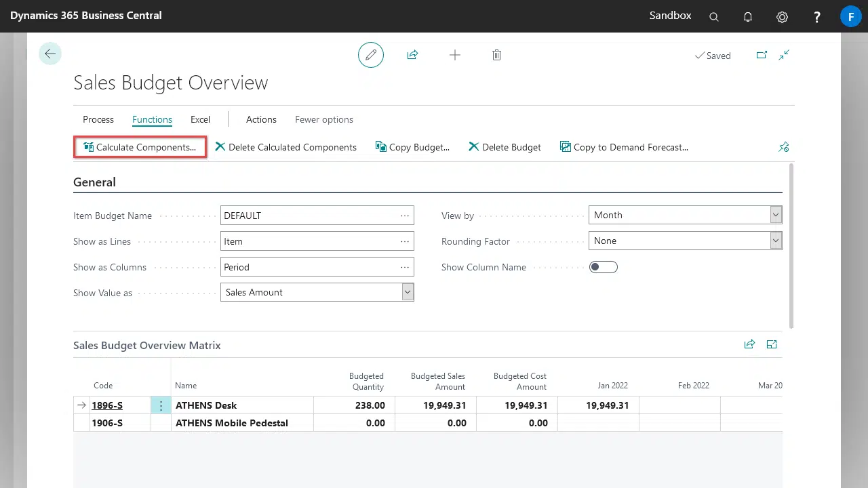This screenshot has width=868, height=488.
Task: Open item 1896-S link
Action: coord(108,405)
